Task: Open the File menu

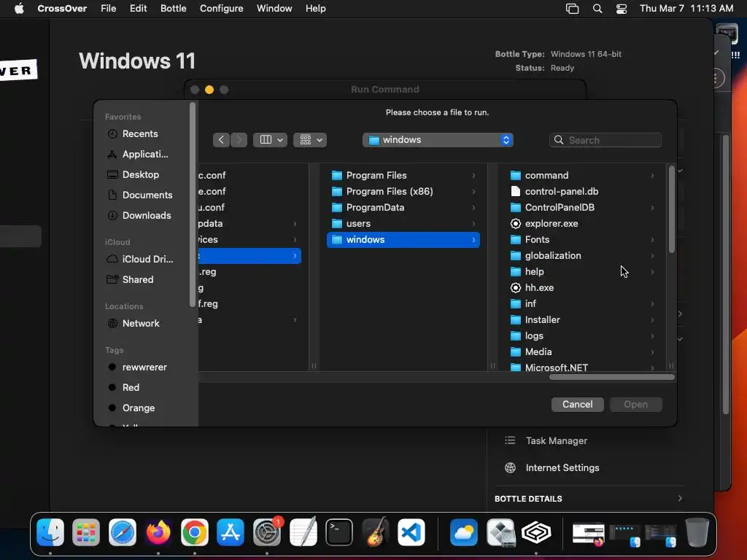Action: (x=108, y=9)
